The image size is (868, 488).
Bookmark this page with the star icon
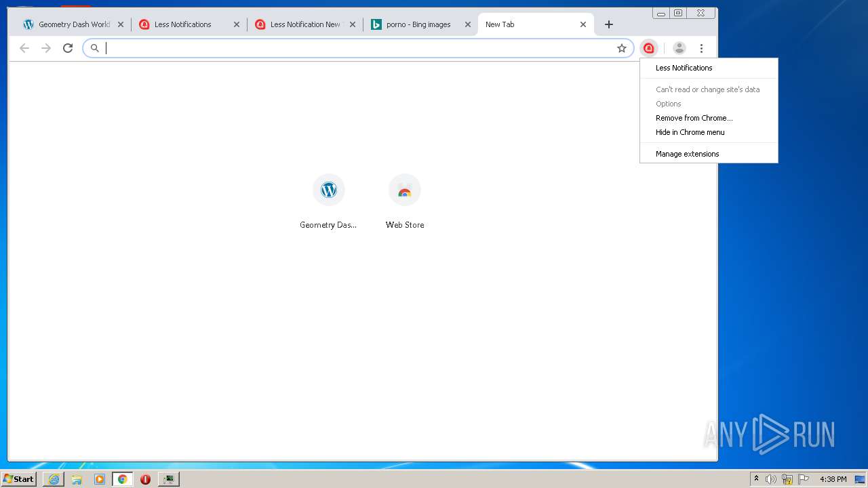click(621, 48)
